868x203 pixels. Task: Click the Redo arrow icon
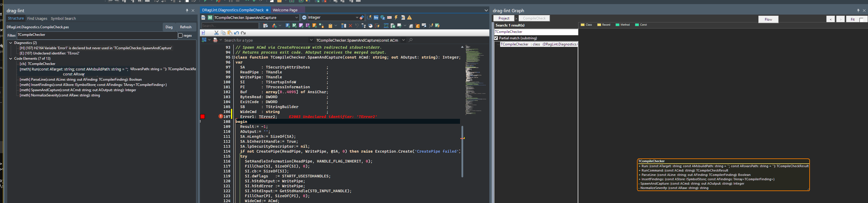pyautogui.click(x=243, y=33)
